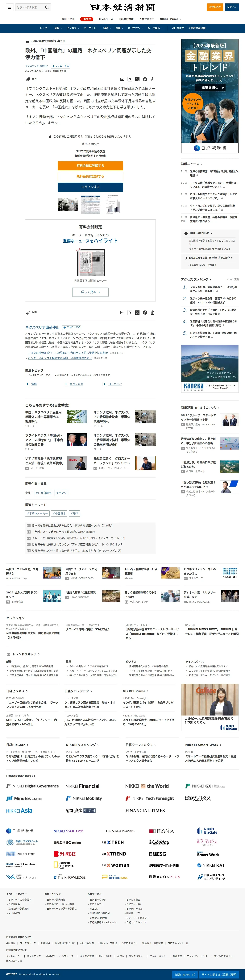Click 無料会員に登録する button
Image resolution: width=245 pixels, height=980 pixels.
tap(90, 176)
